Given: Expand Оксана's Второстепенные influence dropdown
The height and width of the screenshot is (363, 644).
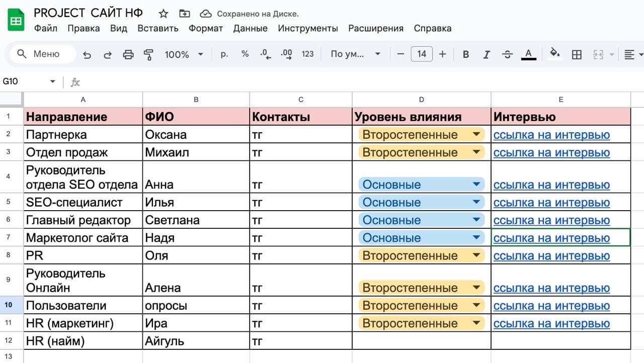Looking at the screenshot, I should 475,135.
